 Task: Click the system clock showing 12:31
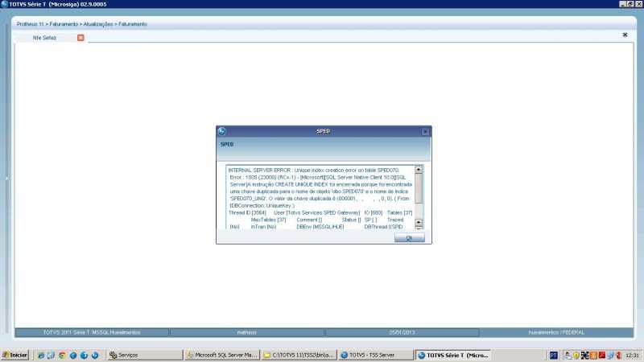[632, 356]
